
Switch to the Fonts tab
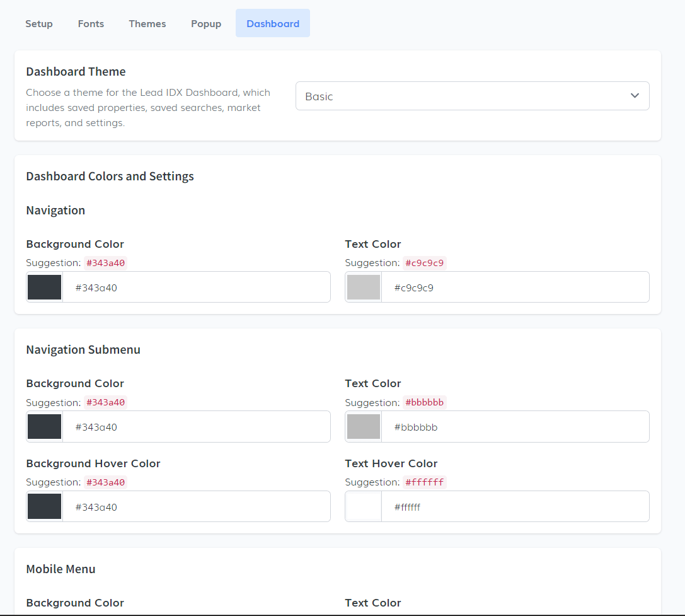coord(91,23)
